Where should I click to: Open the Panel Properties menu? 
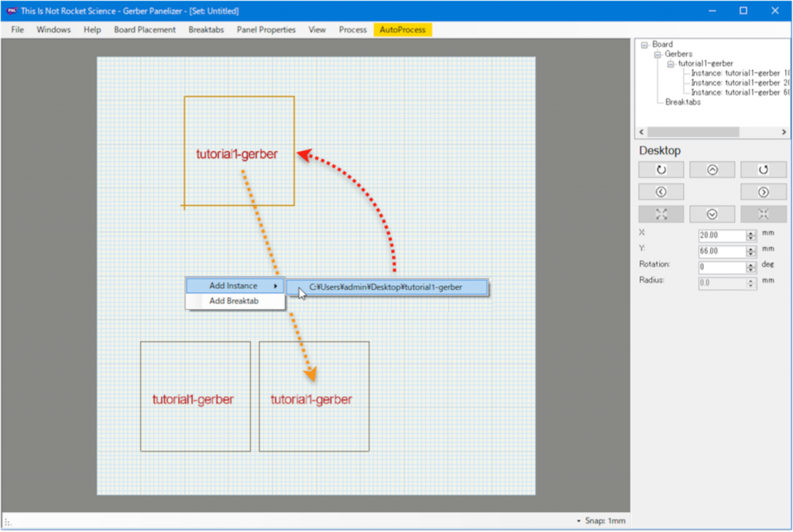pyautogui.click(x=266, y=30)
